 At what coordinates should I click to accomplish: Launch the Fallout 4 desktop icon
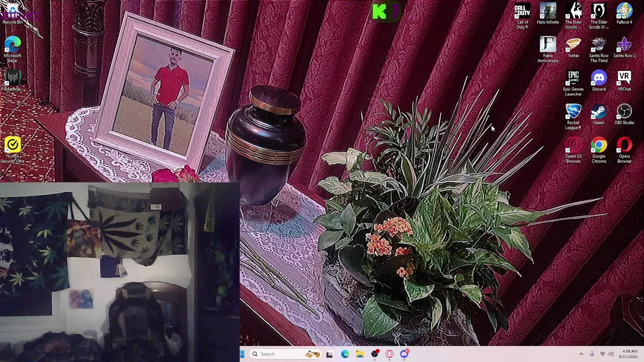624,14
